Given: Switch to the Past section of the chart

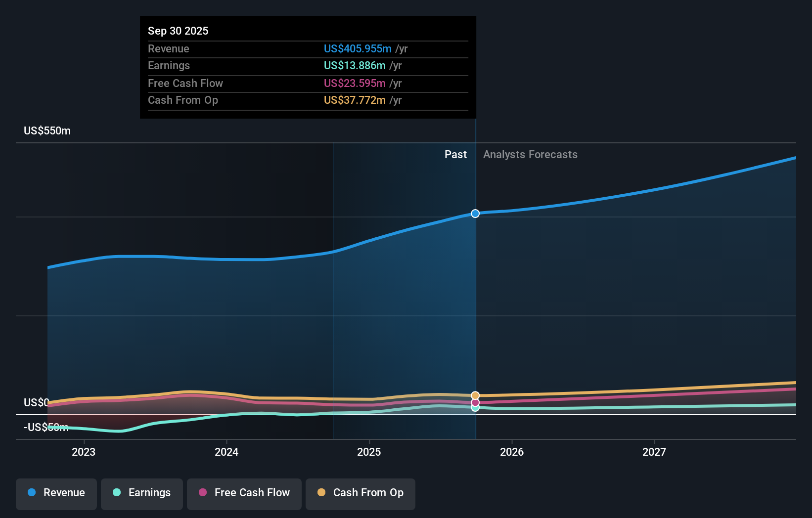Looking at the screenshot, I should tap(455, 154).
